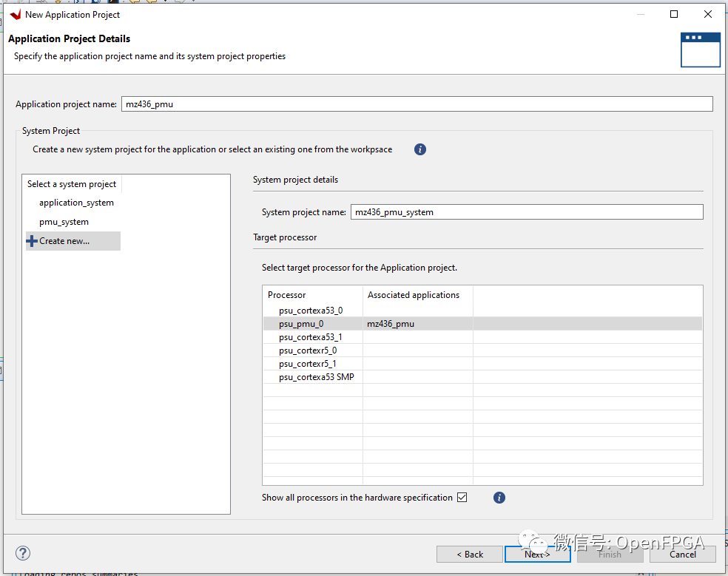
Task: Click the Processor column header
Action: pyautogui.click(x=287, y=295)
